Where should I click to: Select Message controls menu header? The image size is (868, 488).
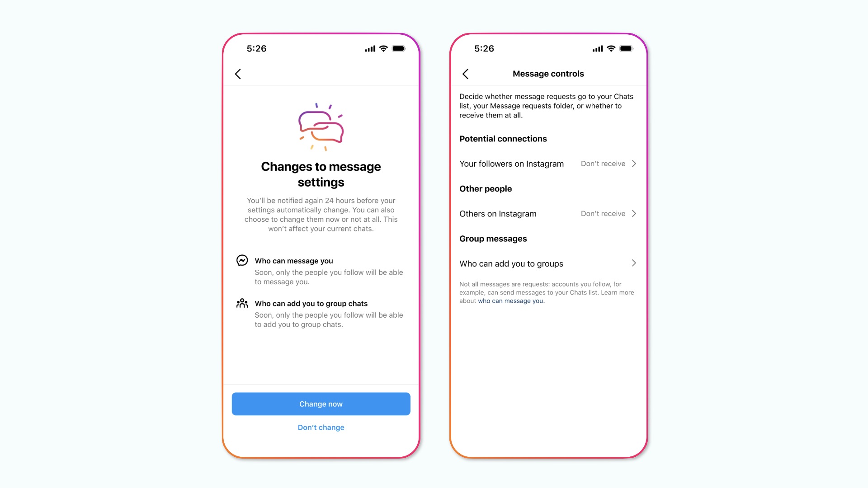[x=547, y=73]
